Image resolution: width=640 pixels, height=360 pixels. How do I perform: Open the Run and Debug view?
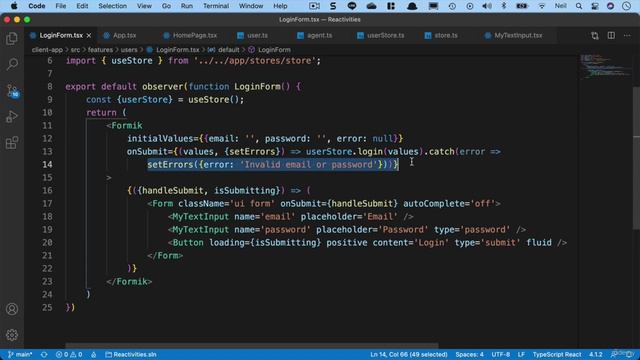[x=12, y=117]
